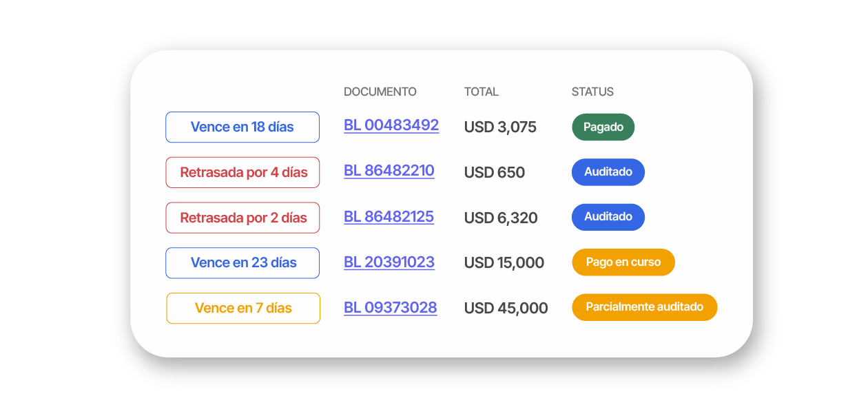This screenshot has width=868, height=416.
Task: Click the USD 15,000 total amount
Action: click(504, 263)
